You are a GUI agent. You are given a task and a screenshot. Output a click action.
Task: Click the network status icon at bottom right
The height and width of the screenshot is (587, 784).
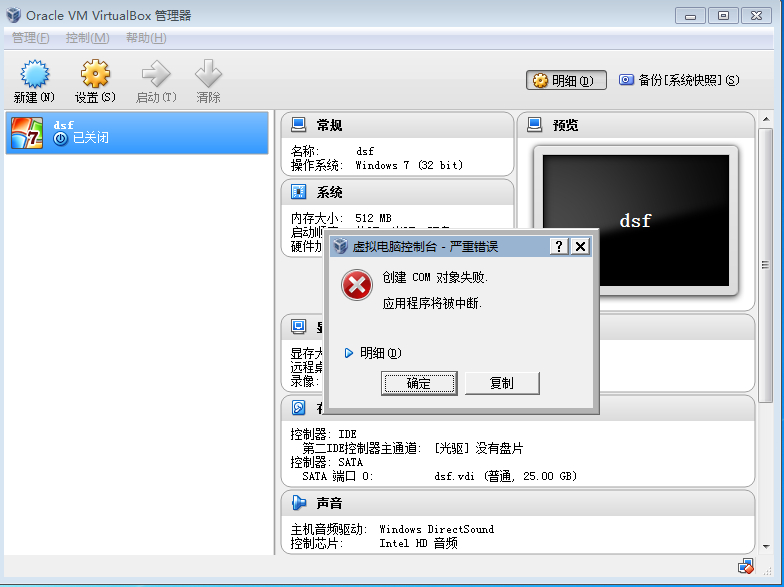point(746,566)
